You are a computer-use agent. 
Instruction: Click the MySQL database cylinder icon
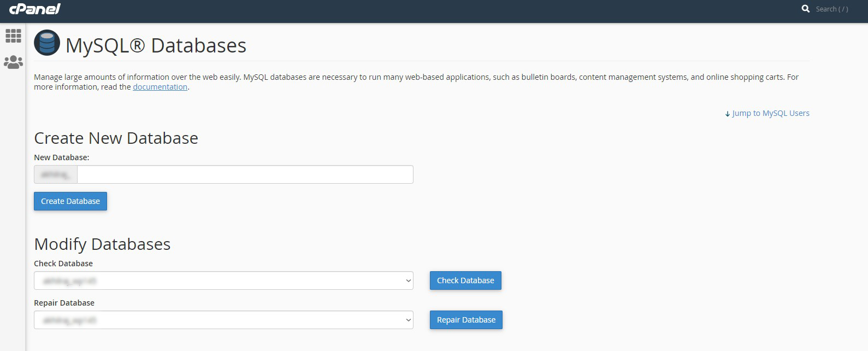coord(47,43)
